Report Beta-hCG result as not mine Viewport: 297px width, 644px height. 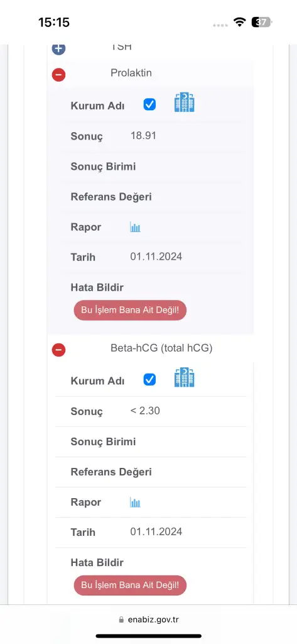130,586
